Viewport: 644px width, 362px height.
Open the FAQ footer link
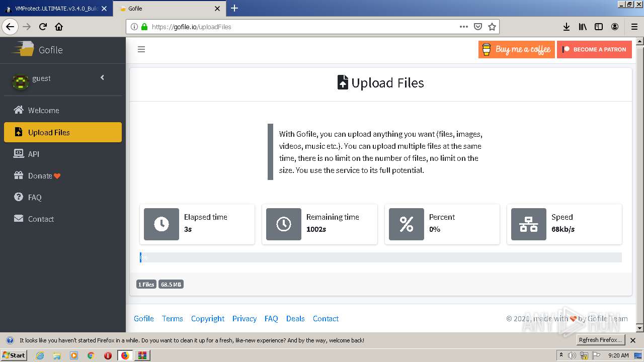[271, 318]
